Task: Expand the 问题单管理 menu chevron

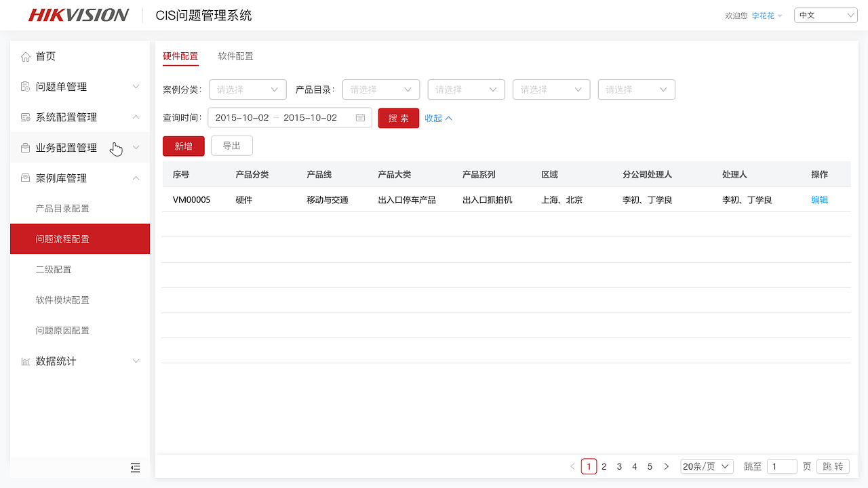Action: [x=136, y=87]
